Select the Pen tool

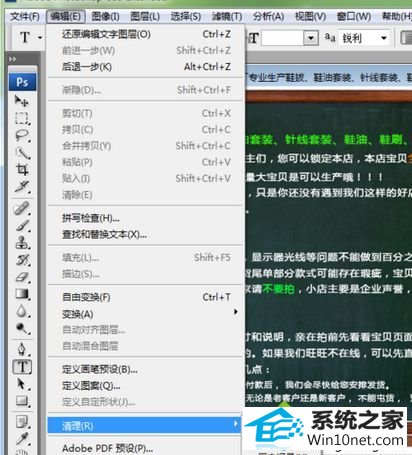[22, 349]
